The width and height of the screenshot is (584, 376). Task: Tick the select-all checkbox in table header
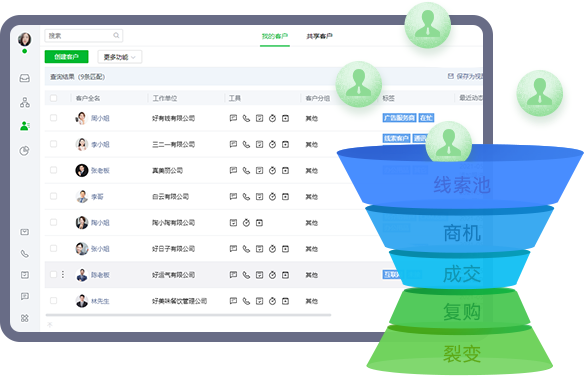pyautogui.click(x=54, y=98)
